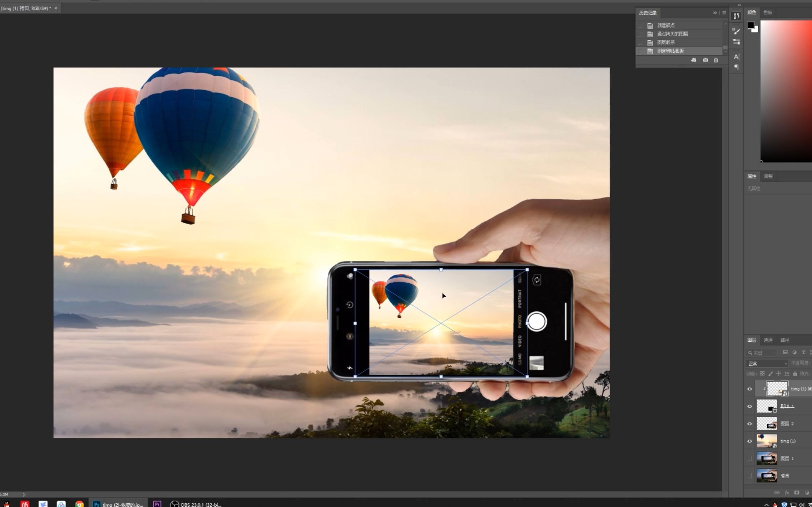Open the Brush settings panel icon
The image size is (812, 507).
736,31
